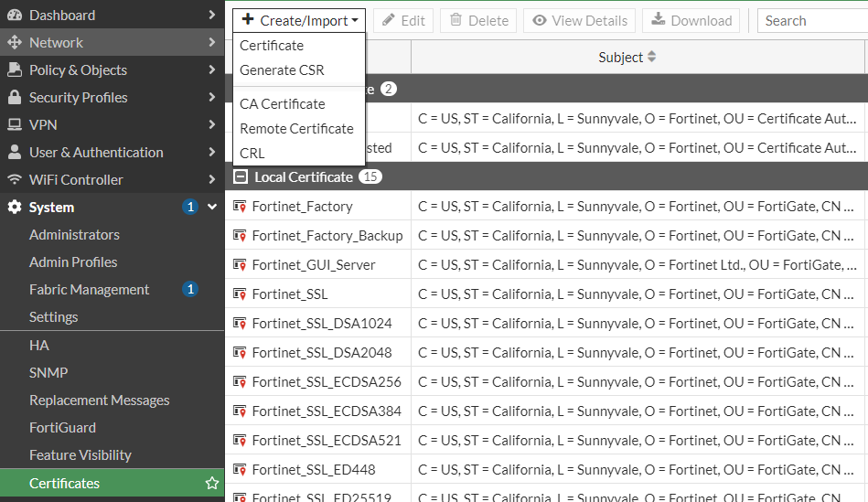Click the Security Profiles padlock icon
This screenshot has height=502, width=868.
click(14, 97)
